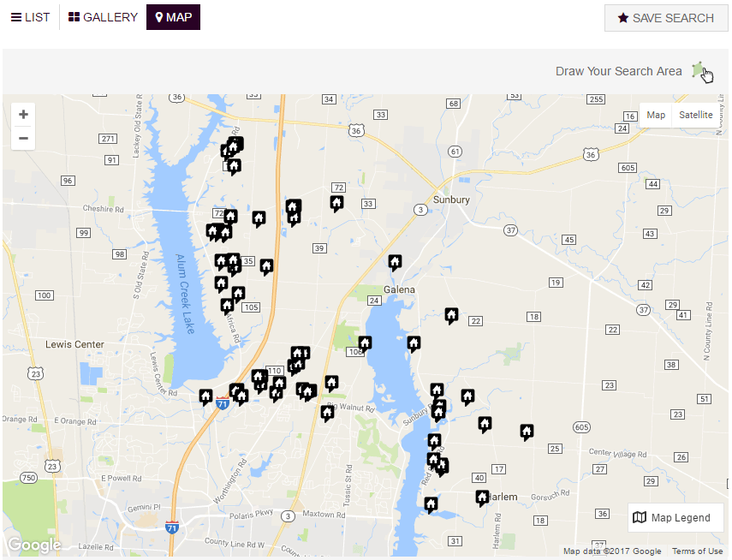Switch to Satellite view
The height and width of the screenshot is (560, 732).
[695, 115]
